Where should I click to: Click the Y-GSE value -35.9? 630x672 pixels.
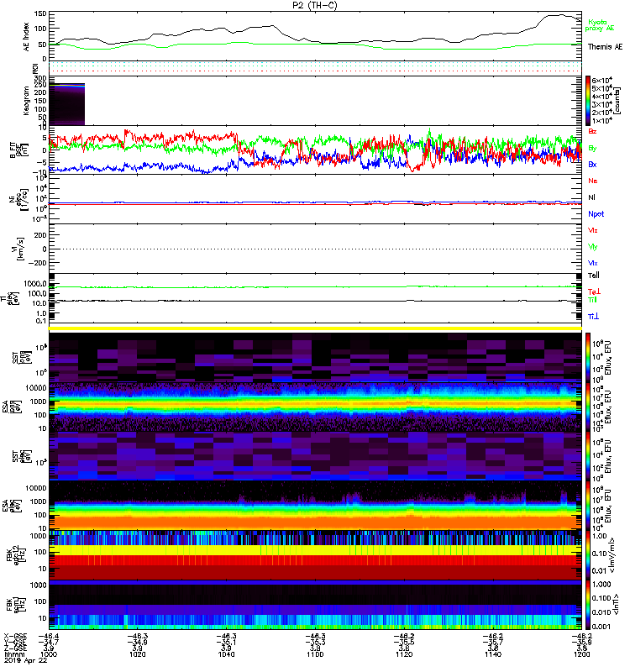point(581,642)
